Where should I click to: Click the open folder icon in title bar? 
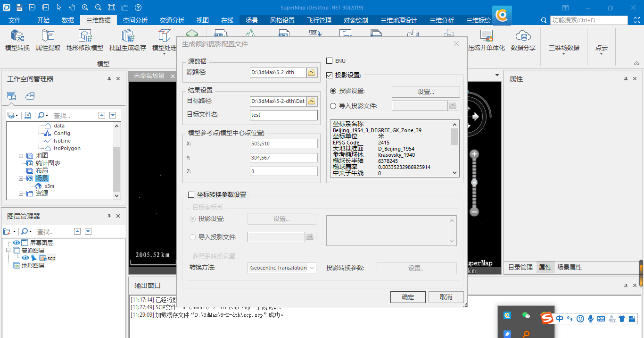[124, 8]
